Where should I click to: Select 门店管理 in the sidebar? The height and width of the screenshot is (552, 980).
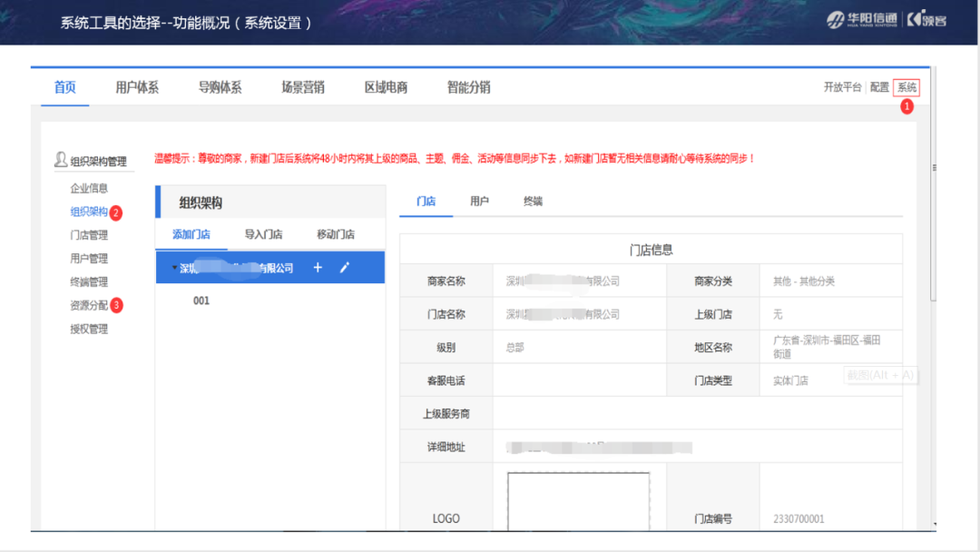tap(89, 235)
